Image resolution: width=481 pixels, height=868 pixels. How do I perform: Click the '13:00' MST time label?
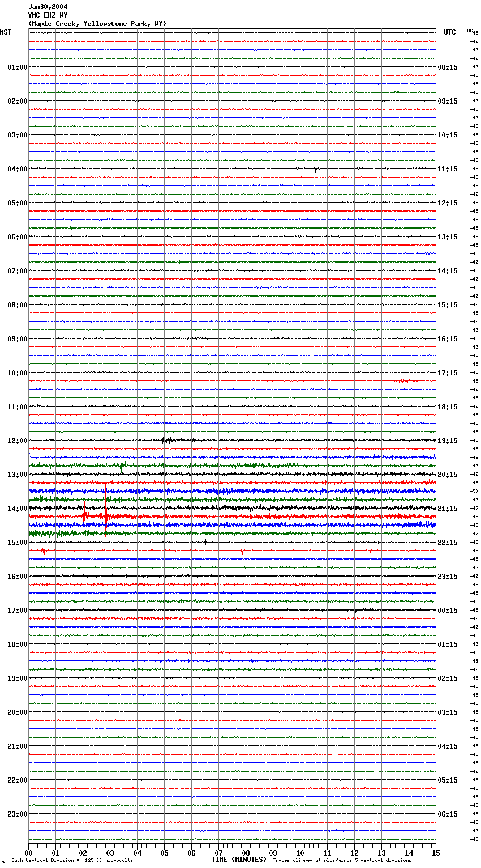18,475
